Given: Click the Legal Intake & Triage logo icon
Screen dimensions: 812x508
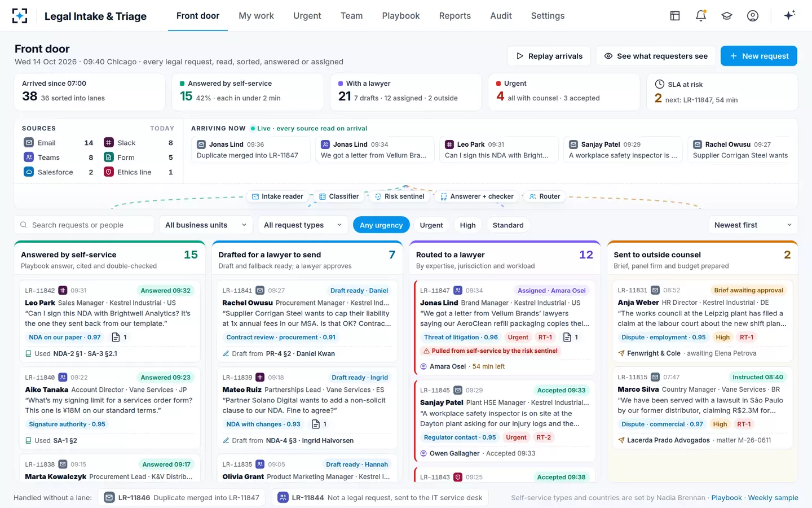Looking at the screenshot, I should point(20,16).
